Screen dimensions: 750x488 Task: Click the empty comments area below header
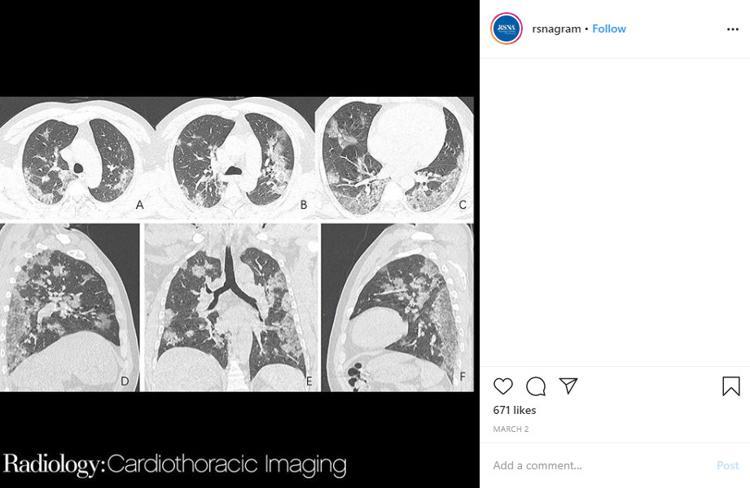pyautogui.click(x=614, y=210)
